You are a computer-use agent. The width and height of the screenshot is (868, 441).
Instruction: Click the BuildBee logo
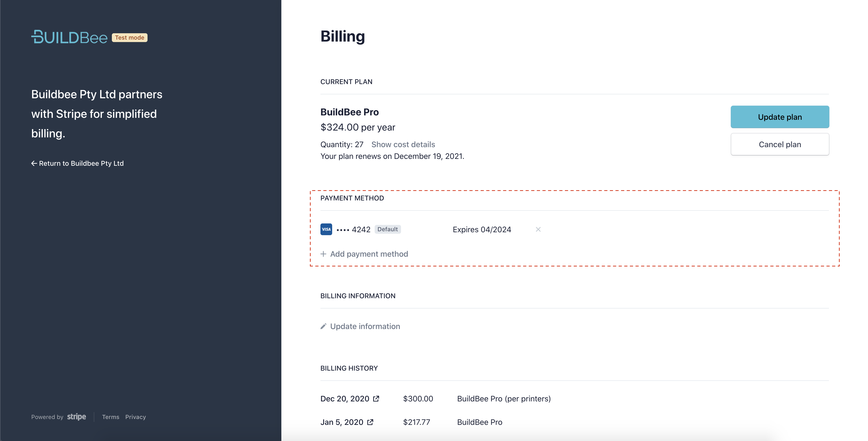[x=69, y=37]
